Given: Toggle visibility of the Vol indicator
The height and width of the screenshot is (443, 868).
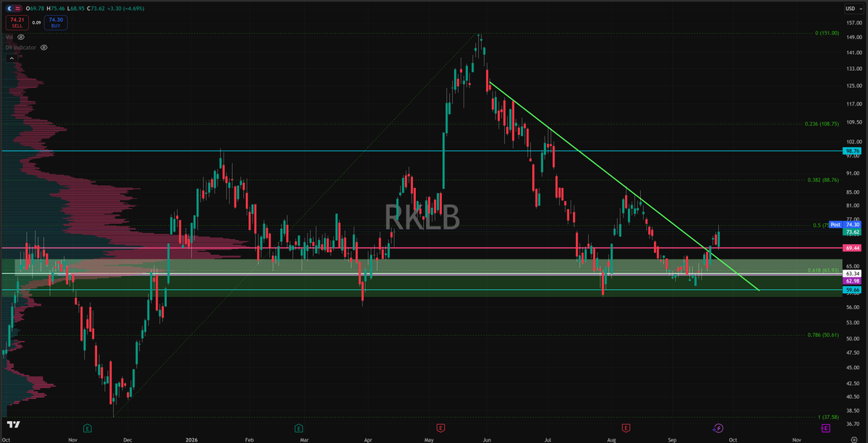Looking at the screenshot, I should [20, 36].
